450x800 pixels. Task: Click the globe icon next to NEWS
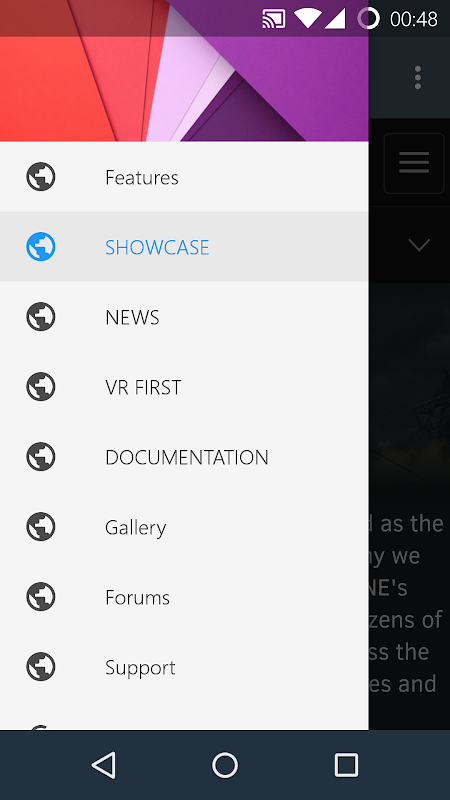[x=41, y=316]
